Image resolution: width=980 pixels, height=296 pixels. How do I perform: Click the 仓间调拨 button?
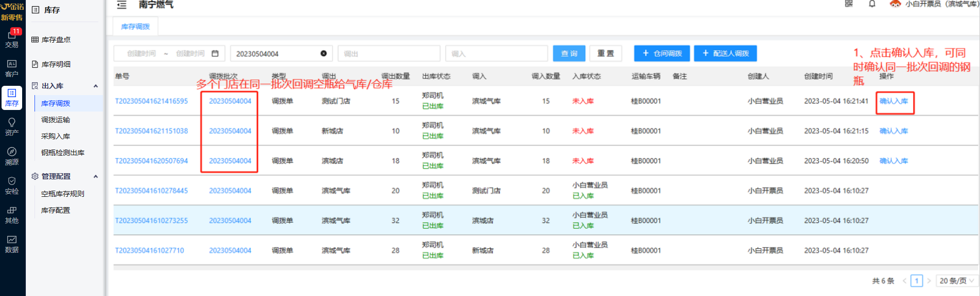coord(662,53)
